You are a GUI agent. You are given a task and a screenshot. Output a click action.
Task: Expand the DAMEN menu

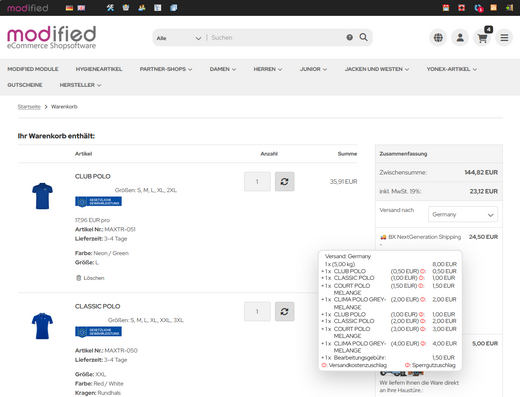click(223, 69)
